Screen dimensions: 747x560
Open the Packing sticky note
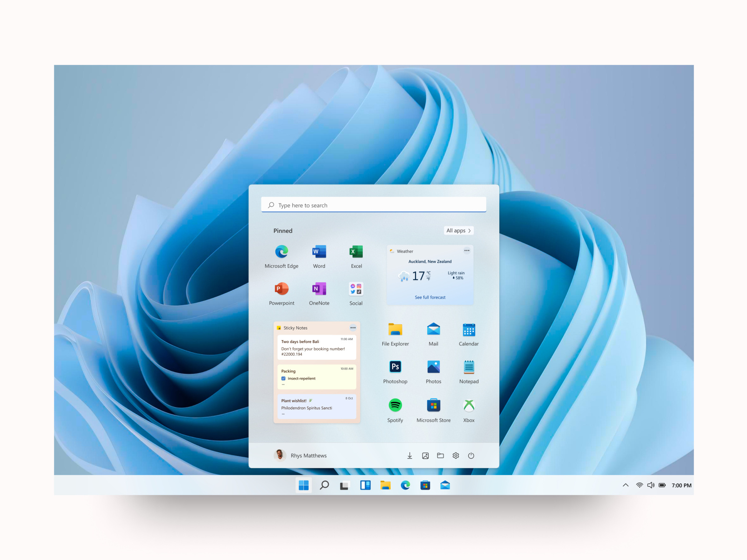tap(317, 377)
